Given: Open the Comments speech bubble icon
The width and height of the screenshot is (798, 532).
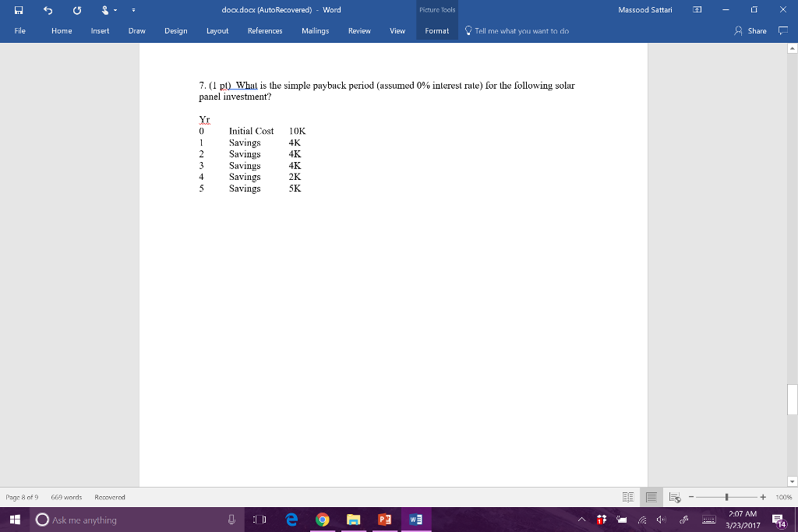Looking at the screenshot, I should [783, 31].
